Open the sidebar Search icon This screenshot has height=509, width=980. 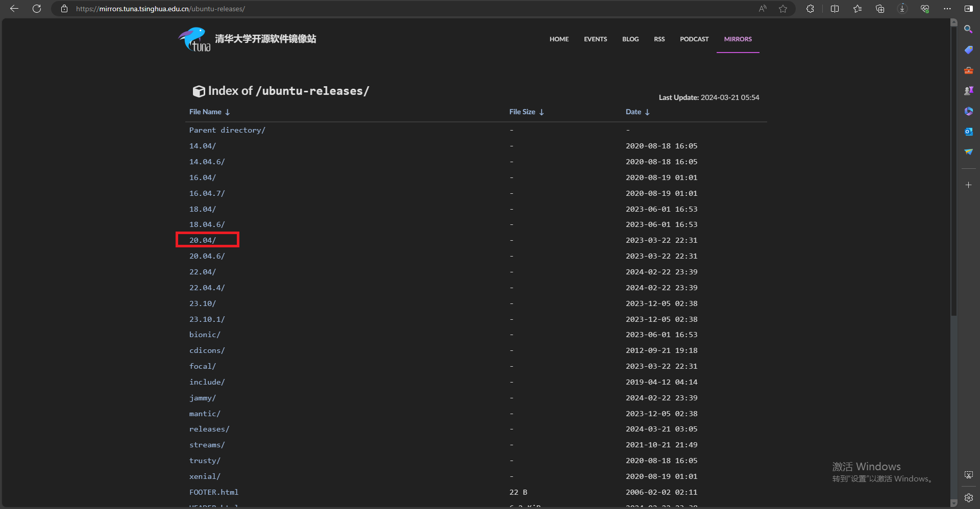coord(968,30)
